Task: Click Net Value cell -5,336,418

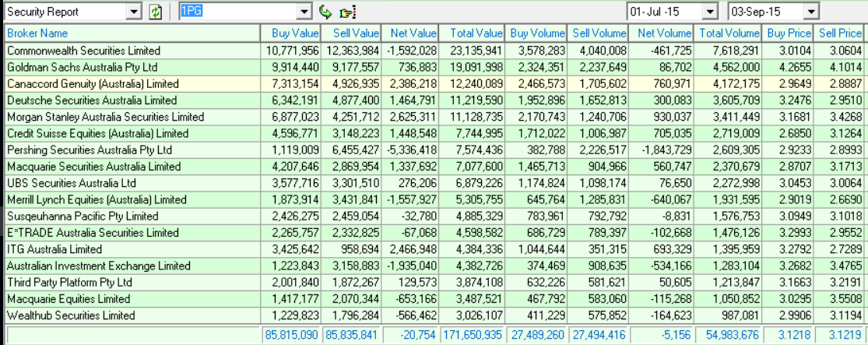Action: point(409,150)
